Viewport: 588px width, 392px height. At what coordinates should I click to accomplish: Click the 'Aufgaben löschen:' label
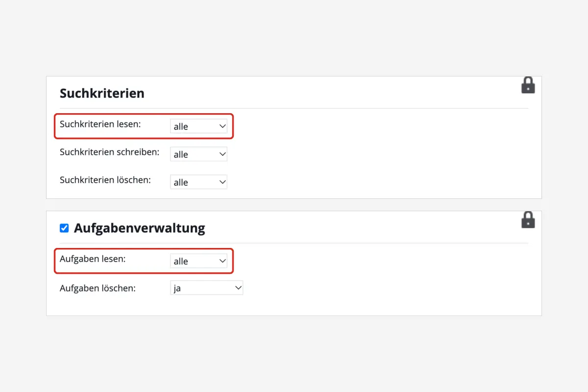point(98,288)
